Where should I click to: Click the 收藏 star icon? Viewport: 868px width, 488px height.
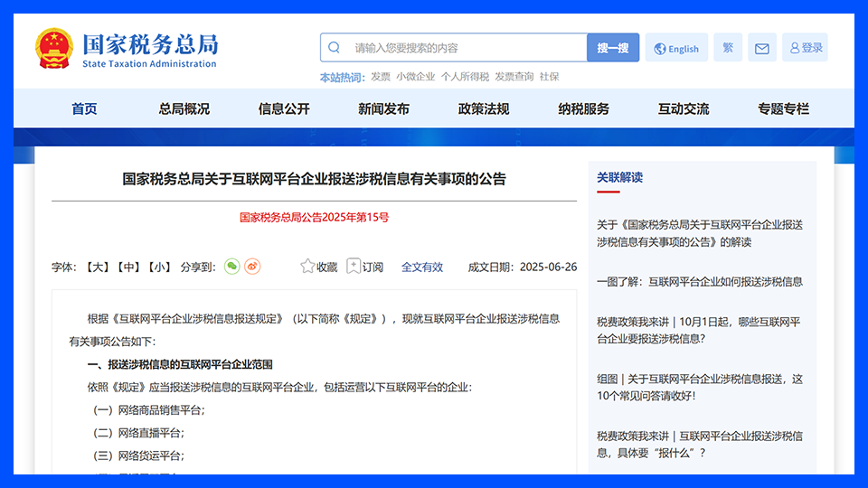point(308,267)
